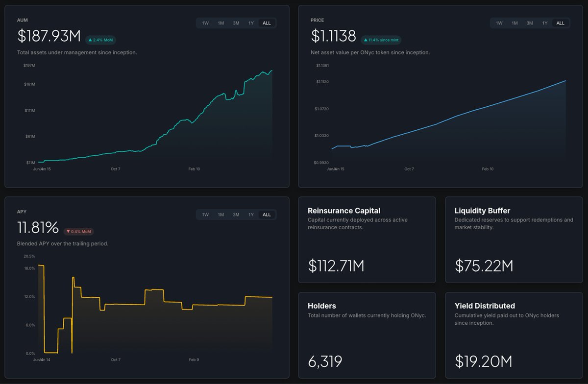Click the Liquidity Buffer card title

coord(483,211)
